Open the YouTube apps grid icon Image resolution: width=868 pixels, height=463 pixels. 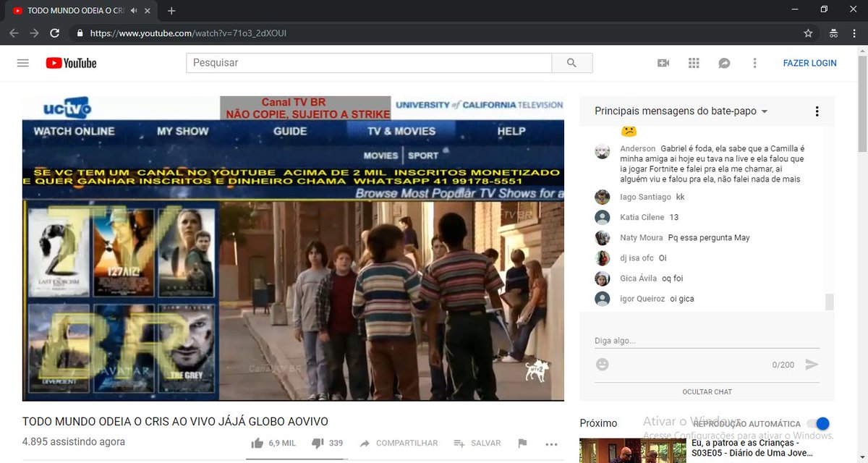(x=694, y=63)
